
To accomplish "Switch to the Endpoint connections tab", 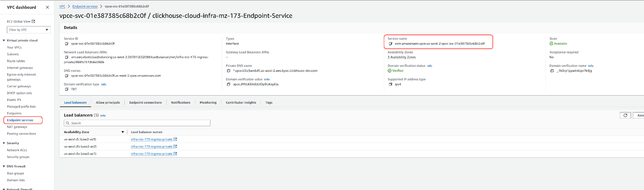I will click(x=145, y=103).
